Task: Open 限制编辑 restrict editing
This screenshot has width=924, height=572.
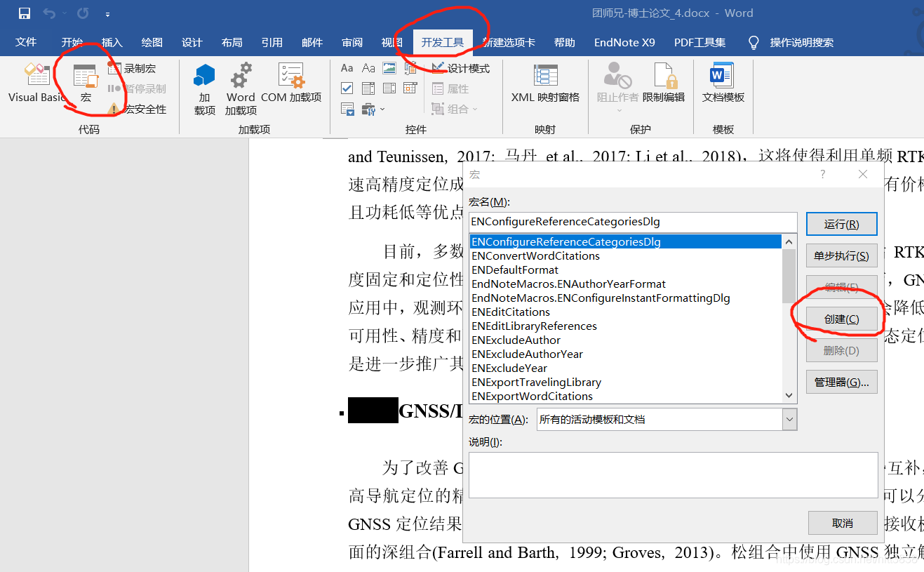Action: [664, 83]
